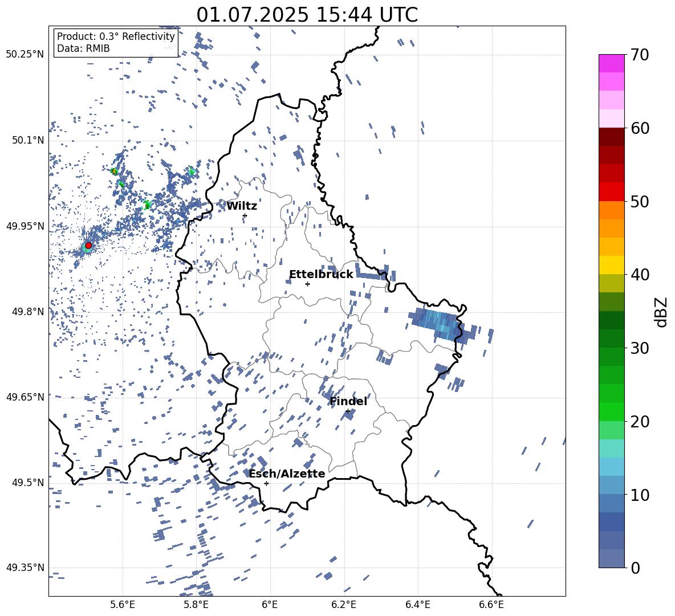Click the 6°E longitude label
The image size is (675, 616).
coord(270,605)
